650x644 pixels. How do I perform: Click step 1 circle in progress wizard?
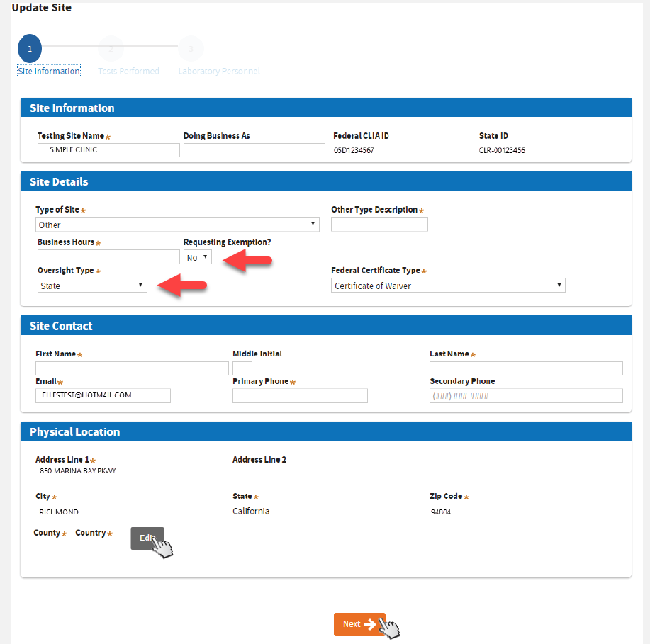[x=30, y=49]
